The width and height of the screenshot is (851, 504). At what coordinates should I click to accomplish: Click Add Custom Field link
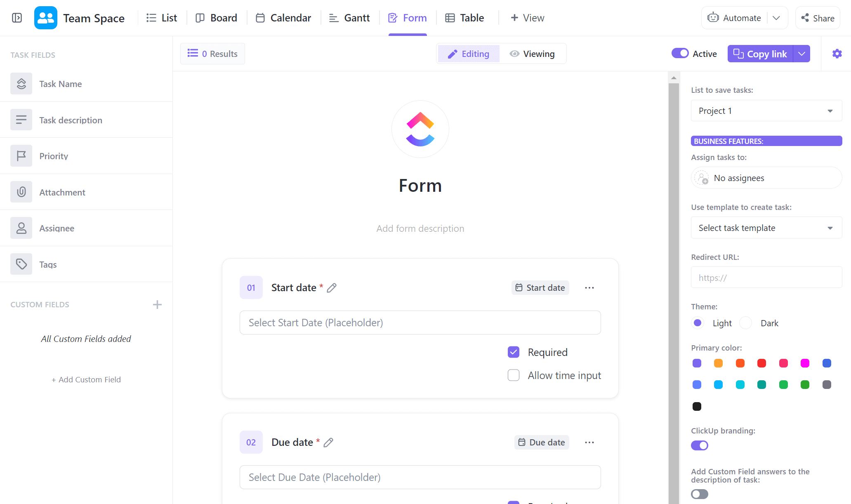[86, 379]
